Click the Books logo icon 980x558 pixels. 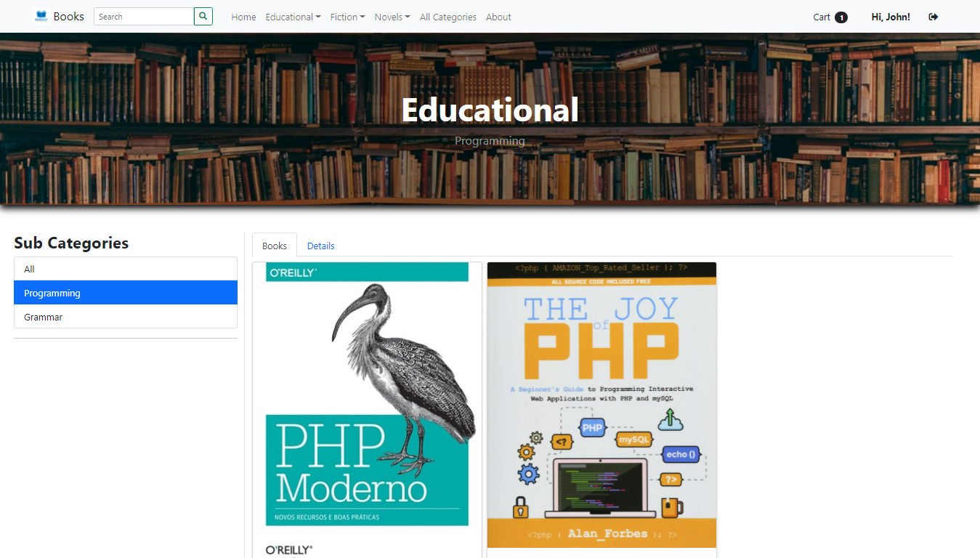(41, 16)
